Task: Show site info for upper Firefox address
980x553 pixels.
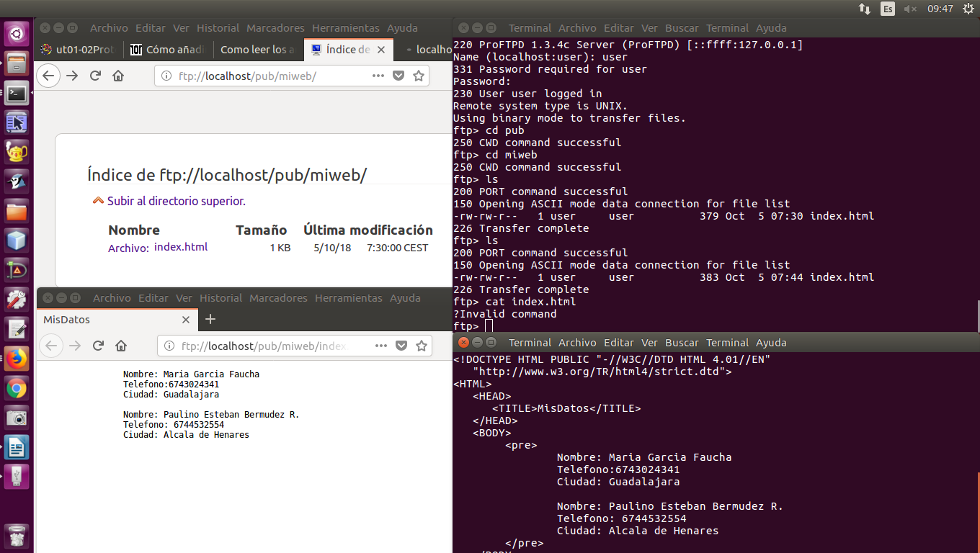Action: coord(166,76)
